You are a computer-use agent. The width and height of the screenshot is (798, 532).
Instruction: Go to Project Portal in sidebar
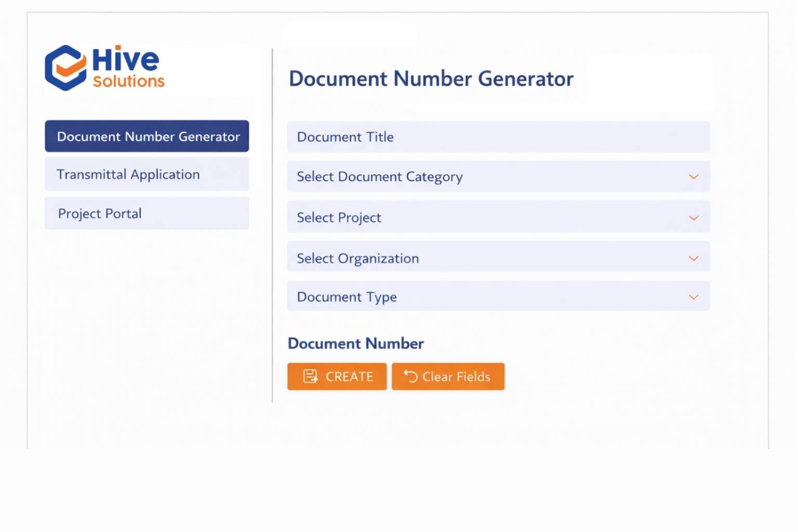pos(147,214)
